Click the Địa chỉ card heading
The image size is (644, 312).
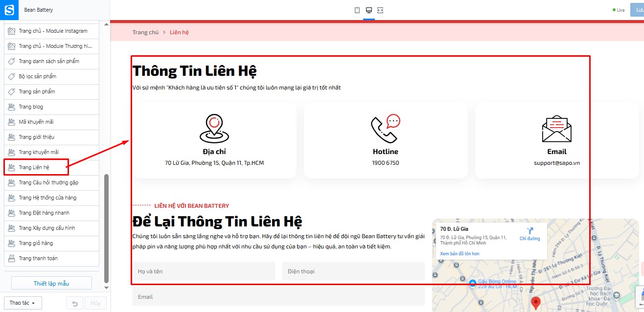coord(214,152)
